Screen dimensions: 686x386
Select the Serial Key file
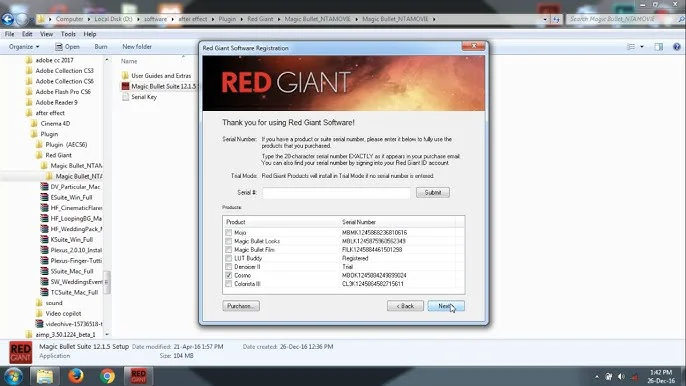click(x=139, y=97)
